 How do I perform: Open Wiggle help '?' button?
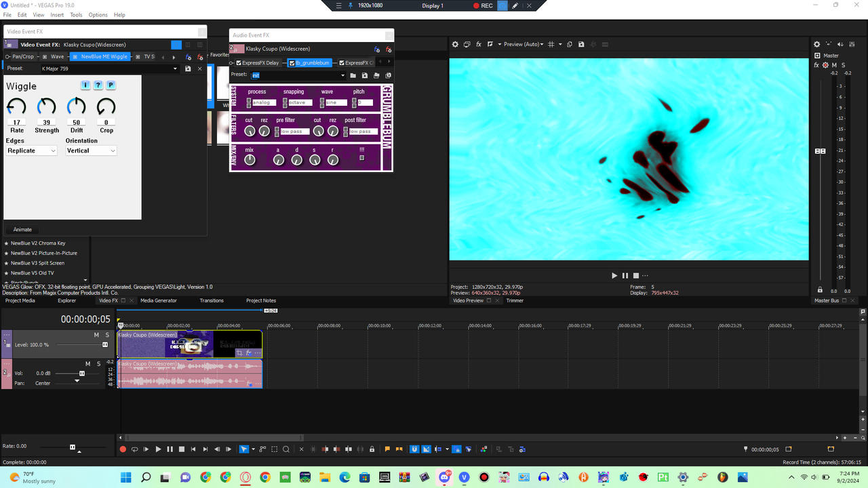(98, 85)
